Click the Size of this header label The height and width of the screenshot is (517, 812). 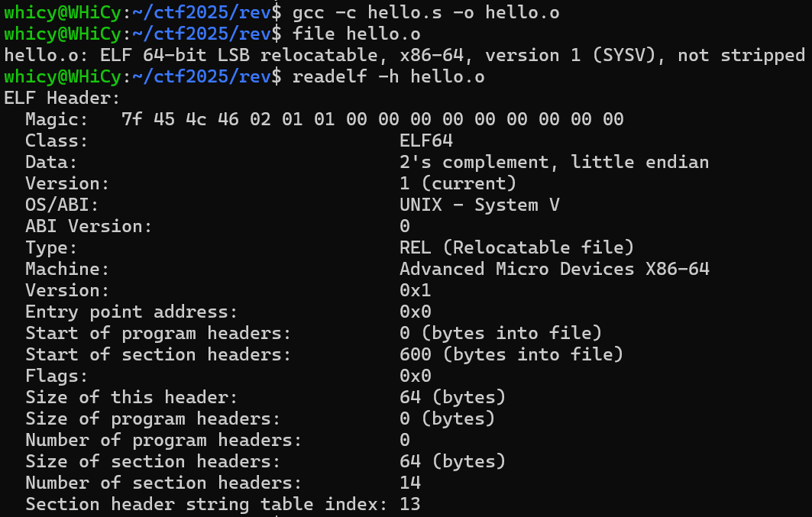click(131, 397)
